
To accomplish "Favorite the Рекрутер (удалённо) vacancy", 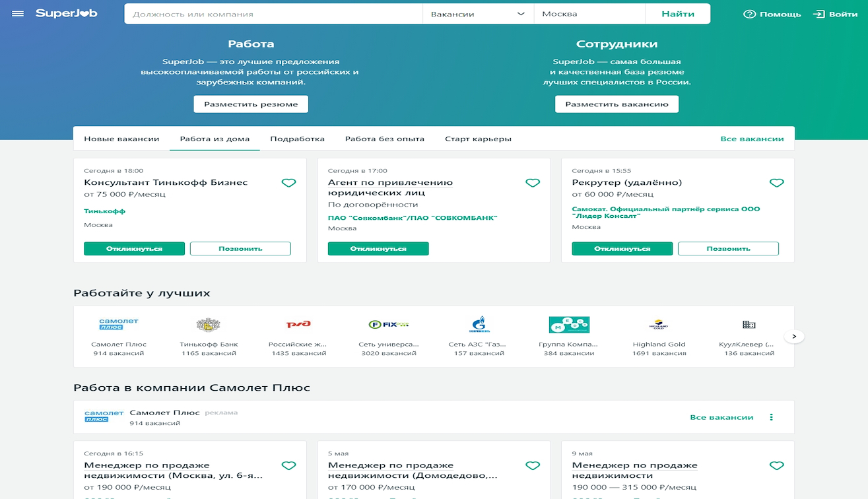I will point(777,183).
